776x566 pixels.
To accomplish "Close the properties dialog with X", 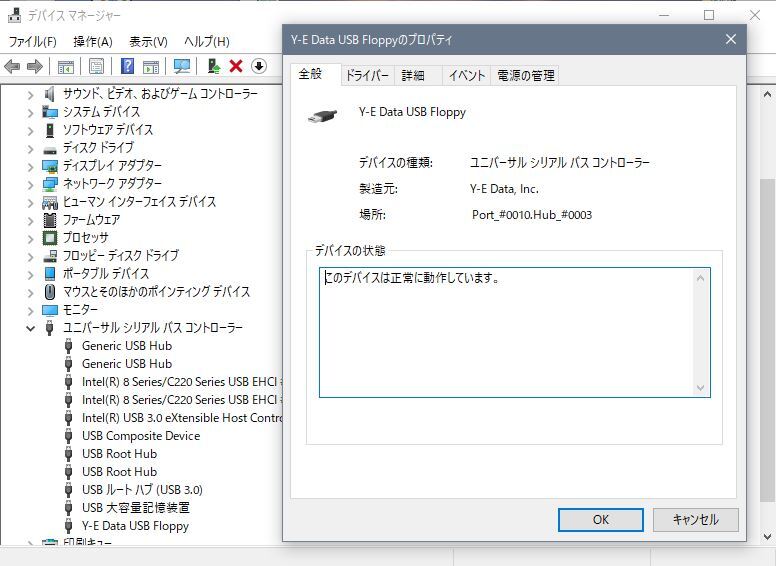I will tap(730, 40).
